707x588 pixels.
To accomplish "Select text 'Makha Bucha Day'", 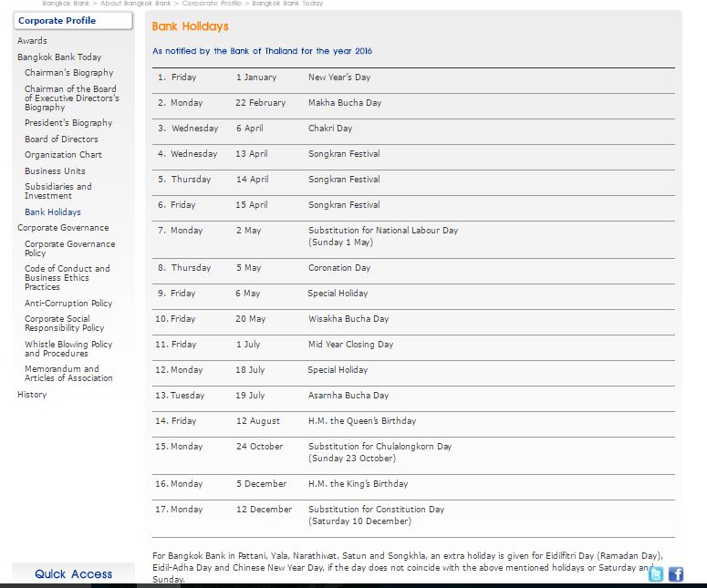I will [x=345, y=103].
